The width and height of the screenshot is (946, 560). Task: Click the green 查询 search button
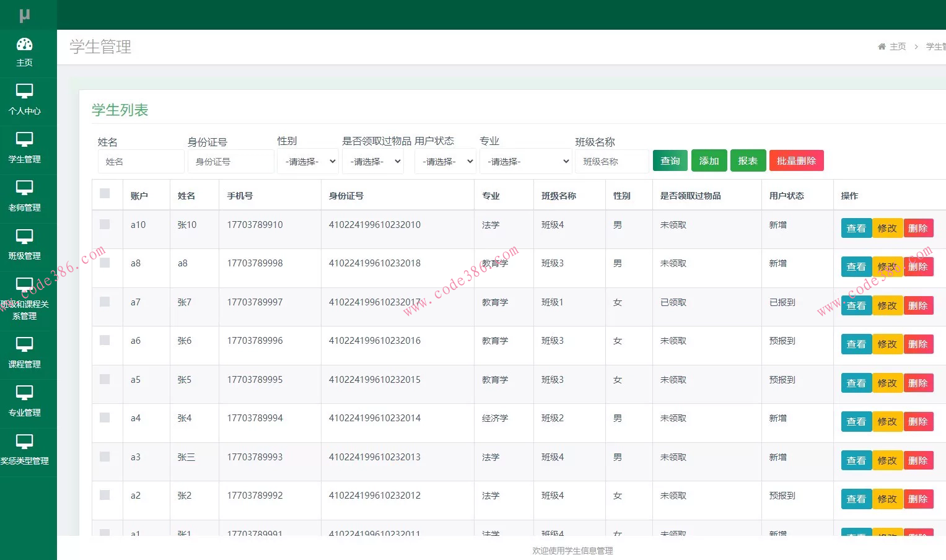click(670, 161)
